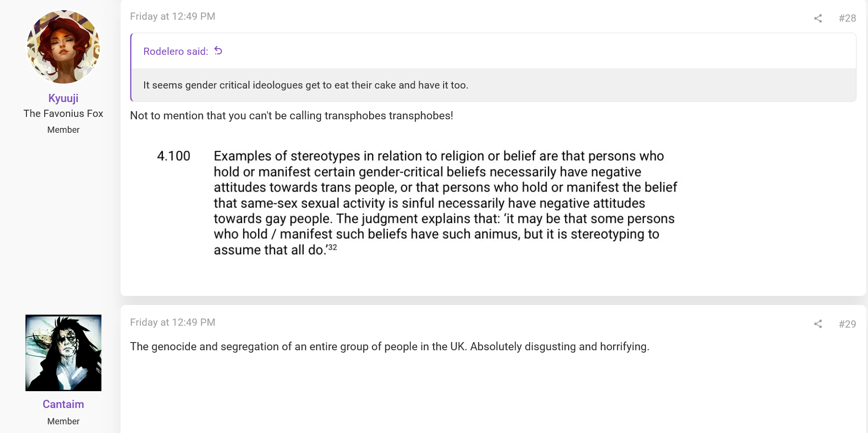Image resolution: width=868 pixels, height=433 pixels.
Task: Click Cantaim's 'genocide and segregation' post text
Action: click(390, 346)
